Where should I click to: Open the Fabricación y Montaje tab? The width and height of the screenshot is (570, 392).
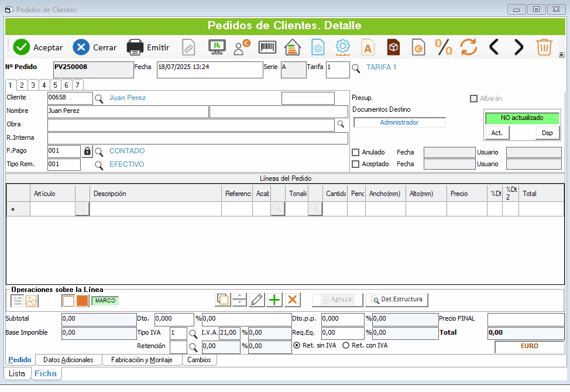pos(142,360)
